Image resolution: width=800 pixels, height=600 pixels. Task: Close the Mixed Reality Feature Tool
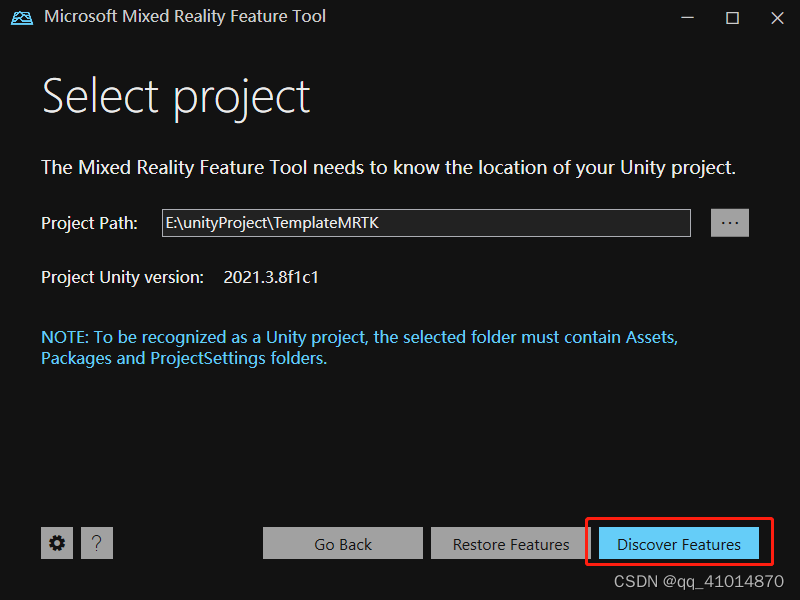(x=776, y=17)
